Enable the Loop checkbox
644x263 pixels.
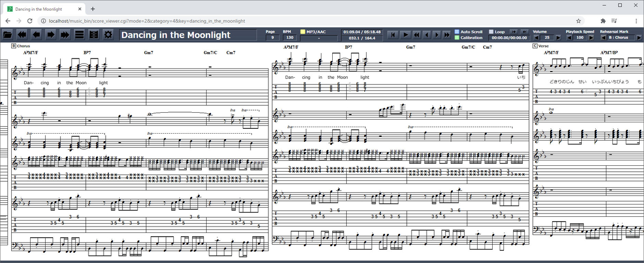(492, 32)
